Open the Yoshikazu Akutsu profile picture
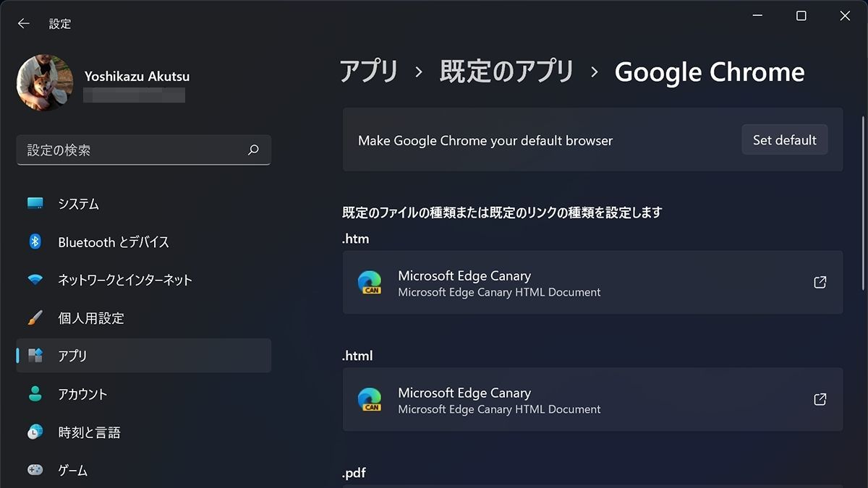 click(45, 83)
